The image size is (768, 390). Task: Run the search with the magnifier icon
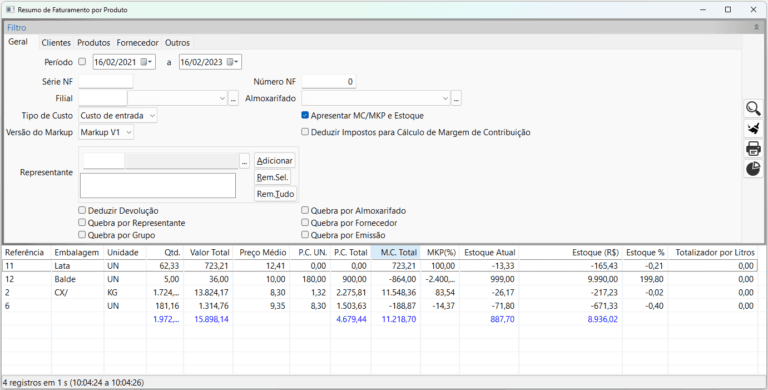click(x=753, y=108)
